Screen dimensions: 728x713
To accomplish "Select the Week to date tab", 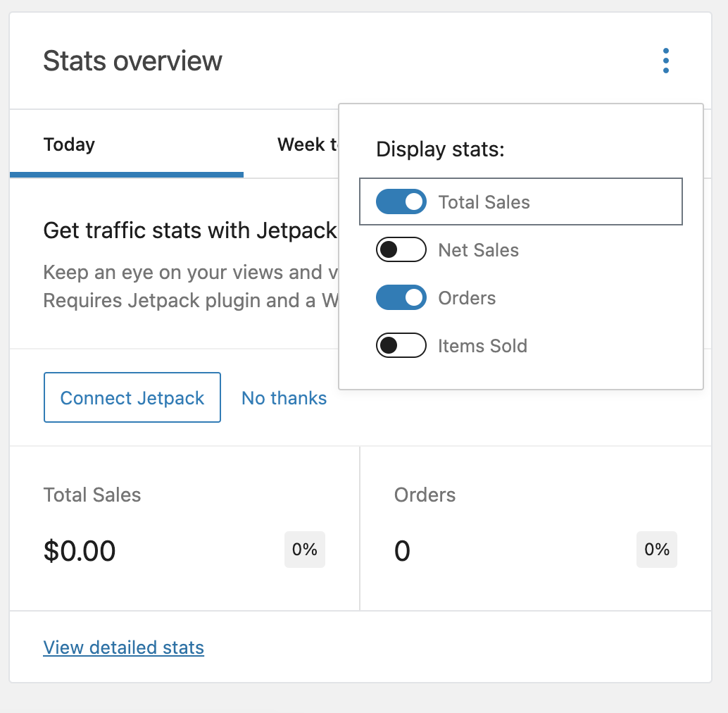I will pyautogui.click(x=308, y=144).
